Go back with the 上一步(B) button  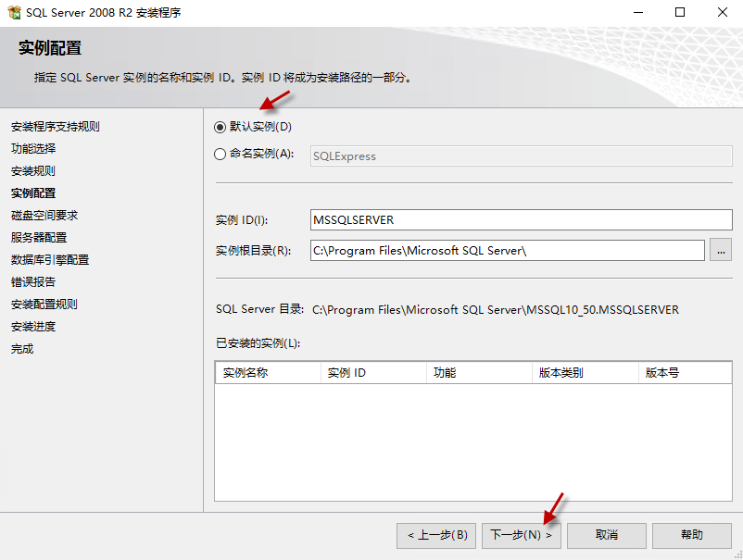pyautogui.click(x=437, y=535)
